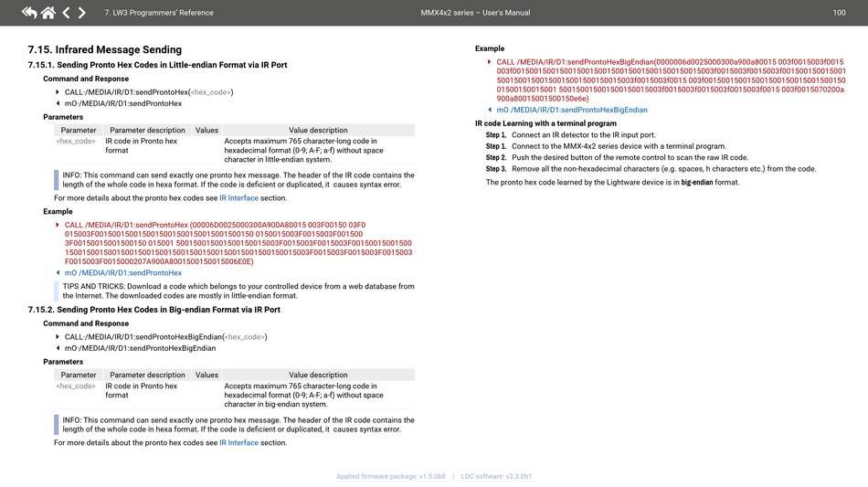Click red sendProntoHexBigEndian example CALL code

671,80
